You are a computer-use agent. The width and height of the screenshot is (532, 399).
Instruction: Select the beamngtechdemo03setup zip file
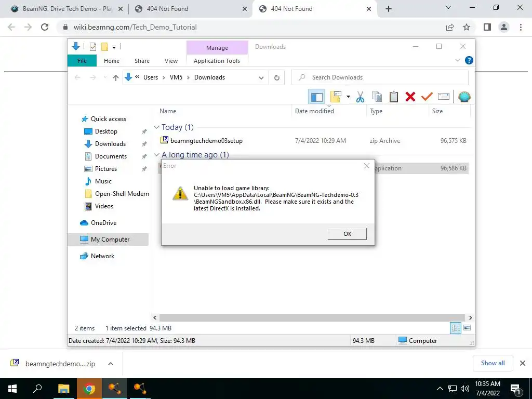click(206, 141)
